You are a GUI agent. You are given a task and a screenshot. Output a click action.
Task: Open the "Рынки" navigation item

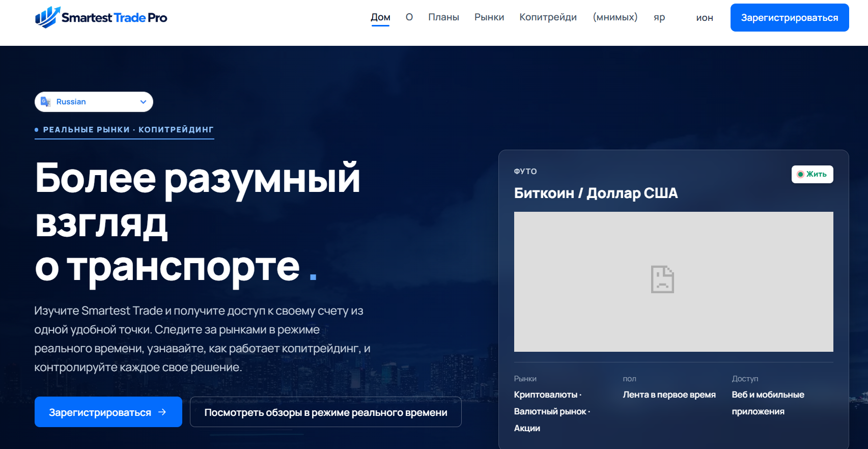(489, 17)
